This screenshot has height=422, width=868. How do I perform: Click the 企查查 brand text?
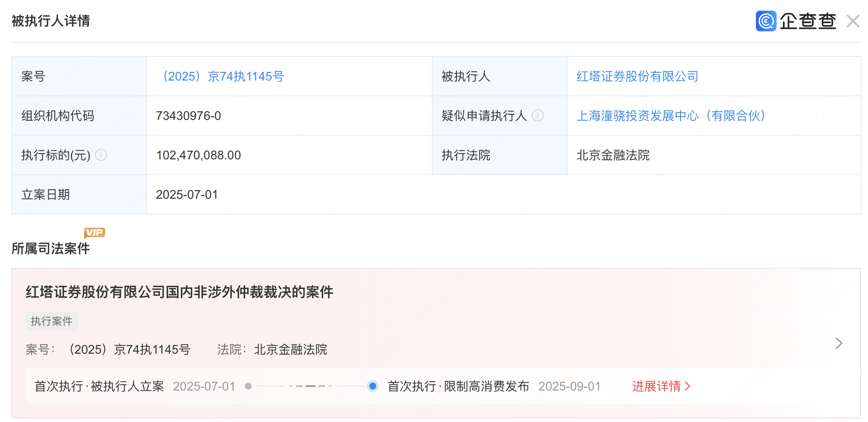click(x=808, y=21)
